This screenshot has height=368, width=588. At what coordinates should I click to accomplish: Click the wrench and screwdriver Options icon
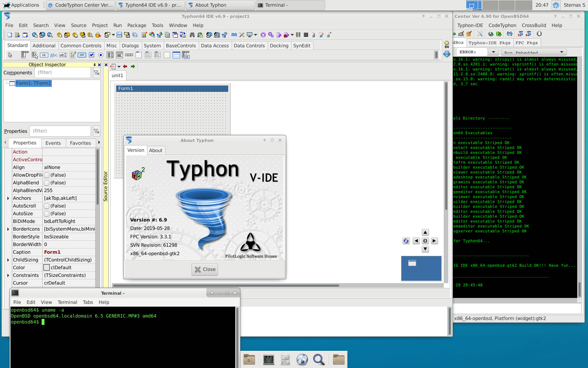click(242, 35)
